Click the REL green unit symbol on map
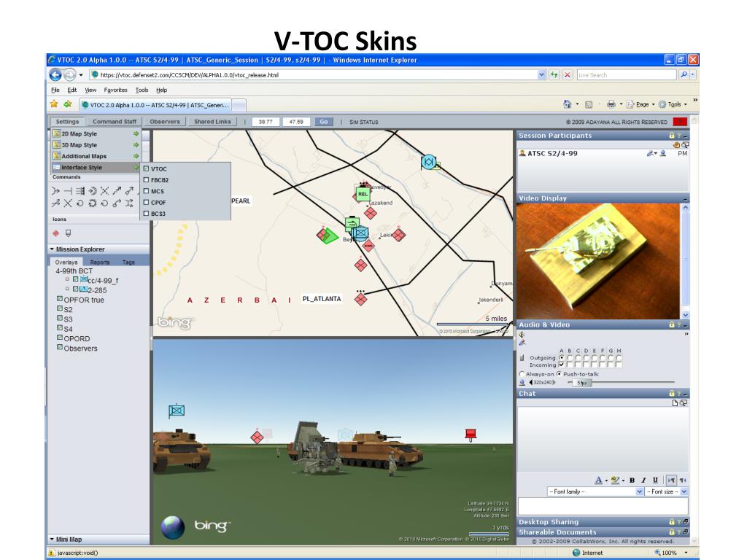 [x=363, y=194]
